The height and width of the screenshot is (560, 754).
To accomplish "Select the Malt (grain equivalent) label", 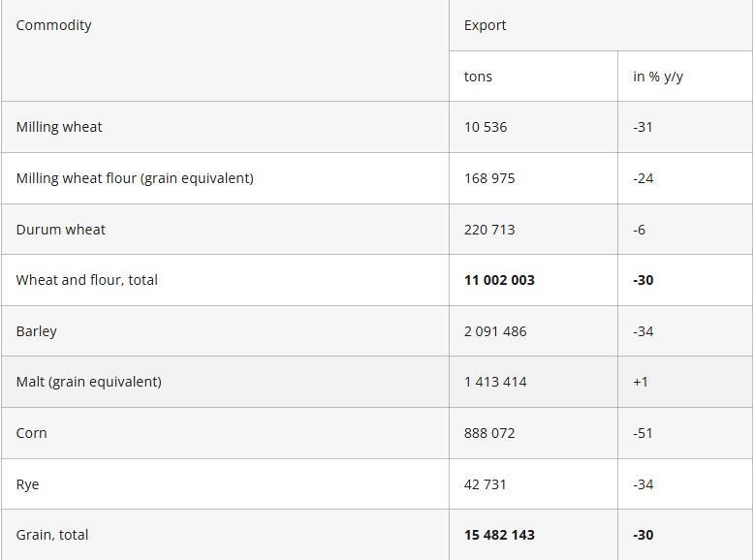I will click(89, 382).
